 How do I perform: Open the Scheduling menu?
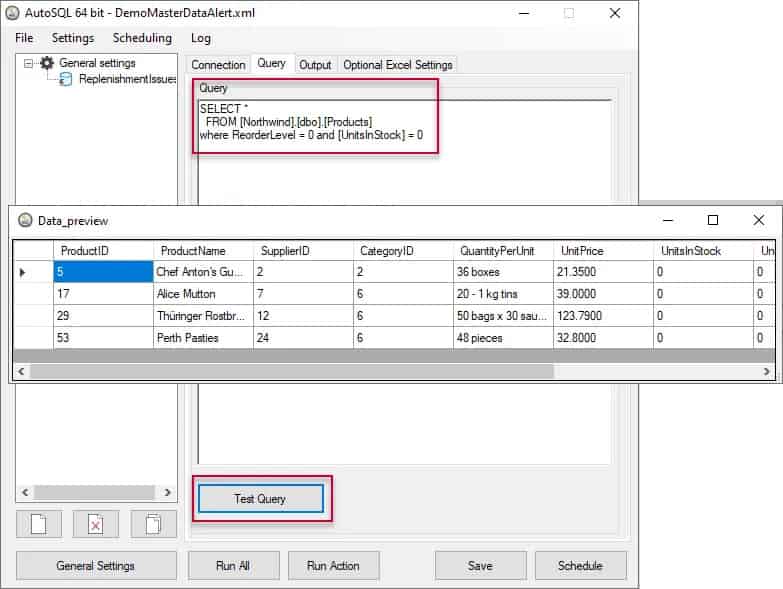[142, 38]
